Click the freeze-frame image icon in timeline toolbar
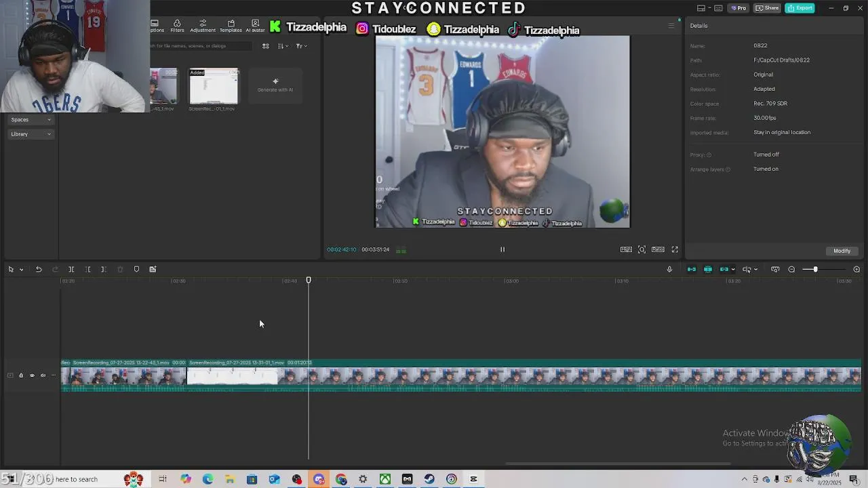 (x=153, y=270)
